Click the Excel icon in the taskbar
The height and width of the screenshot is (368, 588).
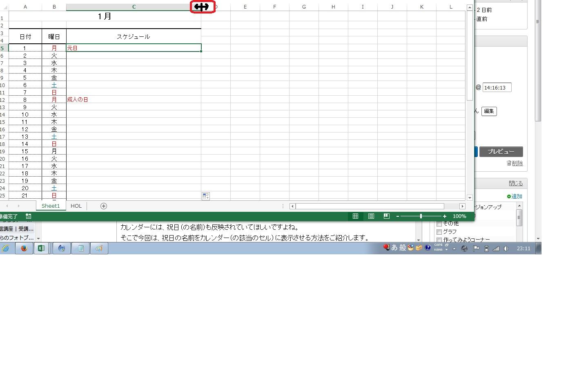point(41,248)
